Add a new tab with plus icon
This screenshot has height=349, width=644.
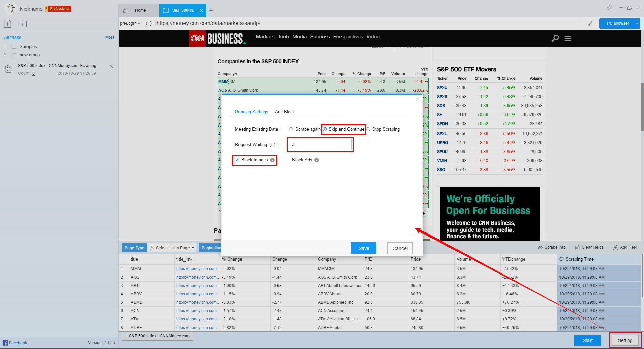[x=211, y=10]
